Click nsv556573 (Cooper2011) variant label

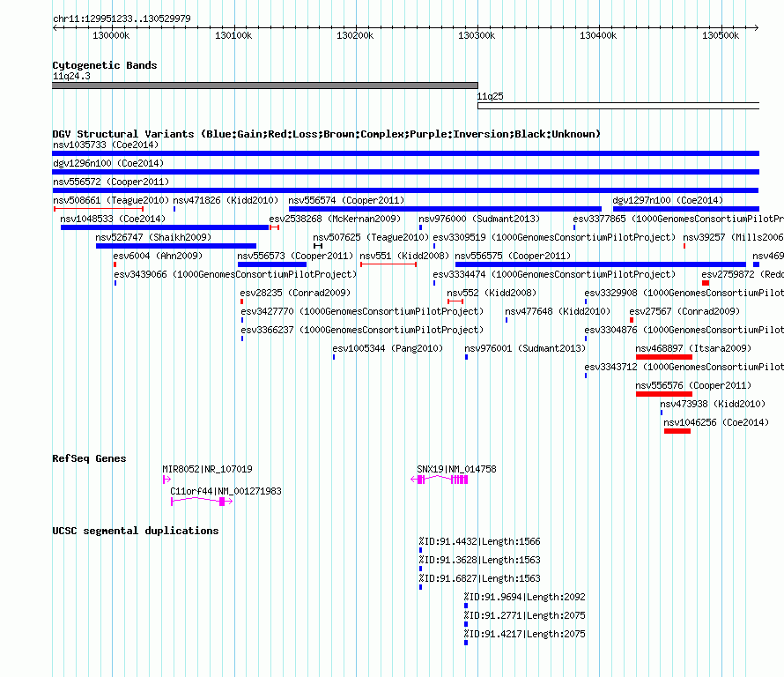coord(295,257)
